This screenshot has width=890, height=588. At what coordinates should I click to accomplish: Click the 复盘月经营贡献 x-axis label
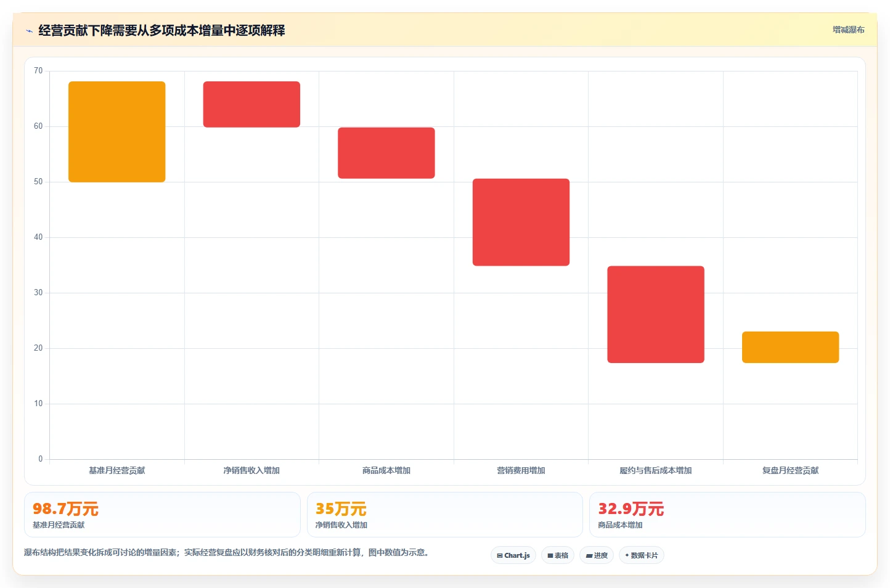coord(790,470)
